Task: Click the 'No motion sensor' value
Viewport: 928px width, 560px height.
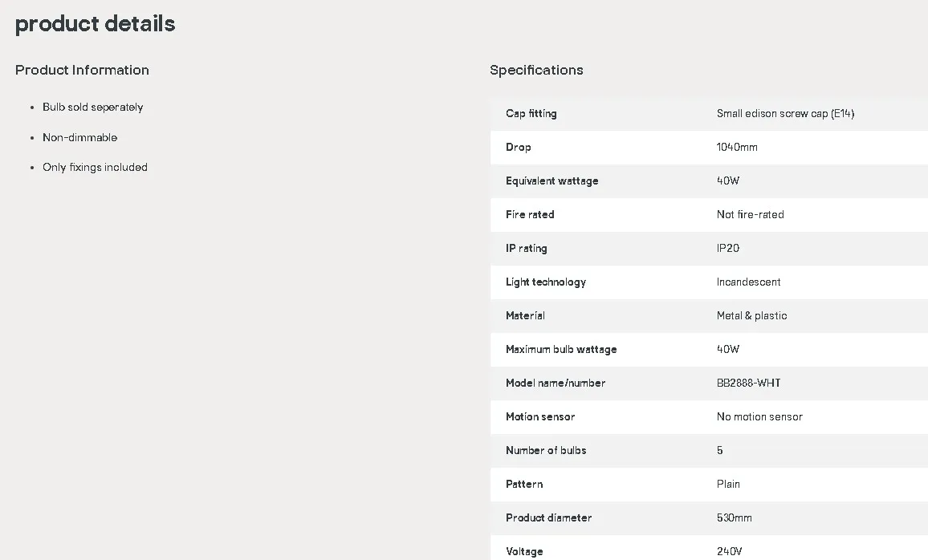Action: click(x=759, y=417)
